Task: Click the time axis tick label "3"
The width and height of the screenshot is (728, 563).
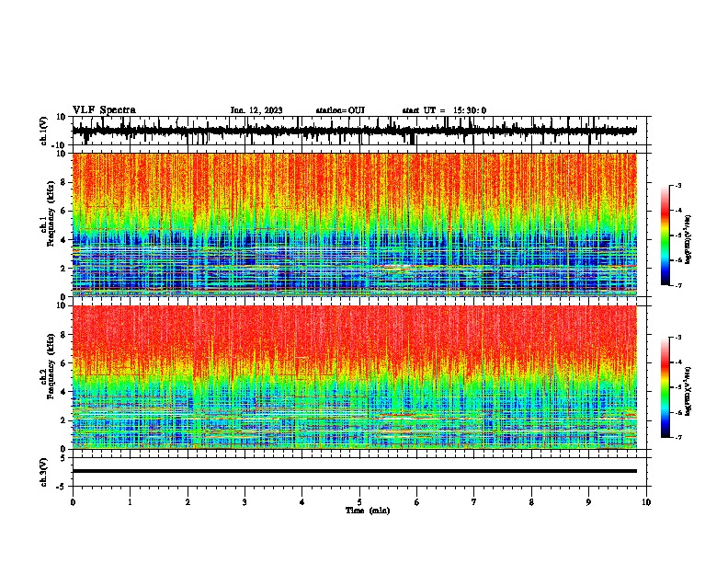Action: click(x=245, y=502)
